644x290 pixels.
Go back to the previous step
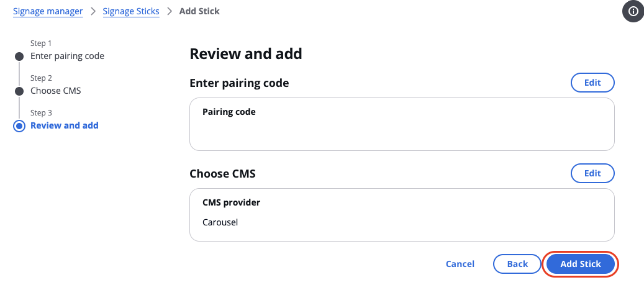point(517,264)
